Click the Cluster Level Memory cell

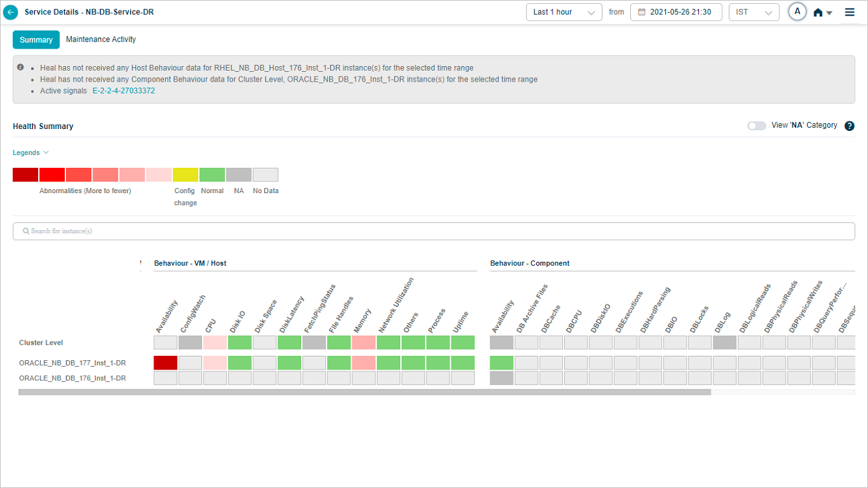point(364,342)
